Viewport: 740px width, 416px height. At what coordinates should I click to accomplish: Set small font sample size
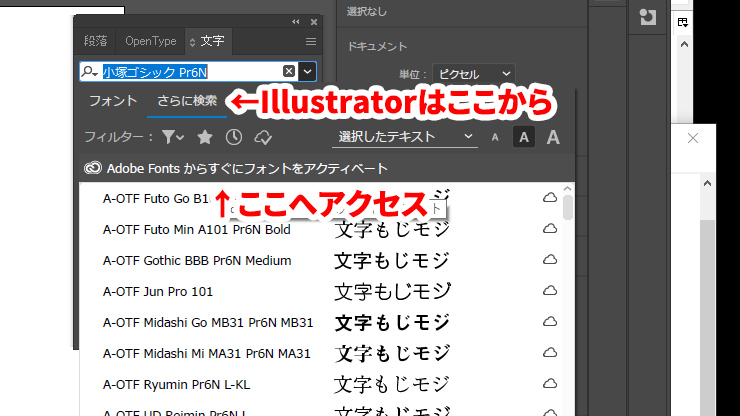tap(494, 137)
